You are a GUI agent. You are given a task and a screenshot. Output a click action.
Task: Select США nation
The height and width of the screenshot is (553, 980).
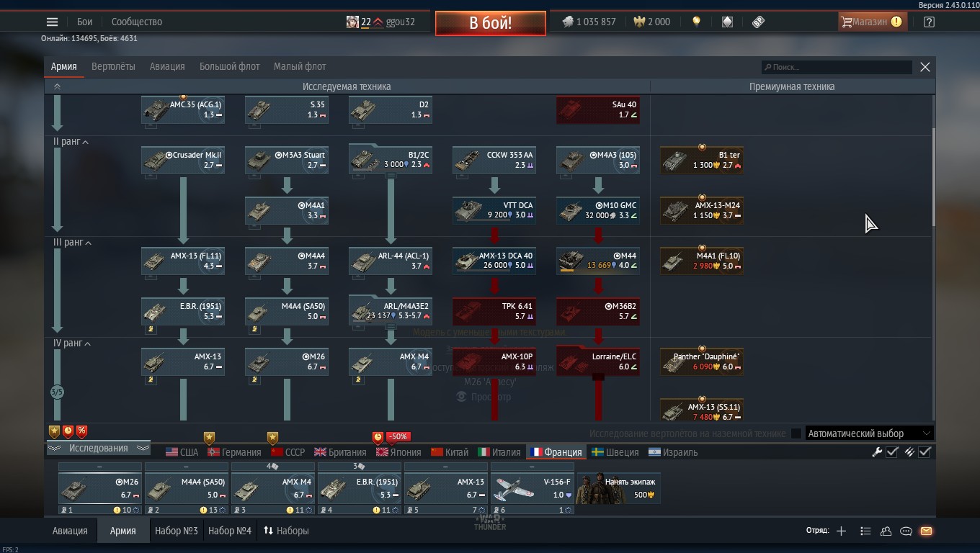pos(182,452)
